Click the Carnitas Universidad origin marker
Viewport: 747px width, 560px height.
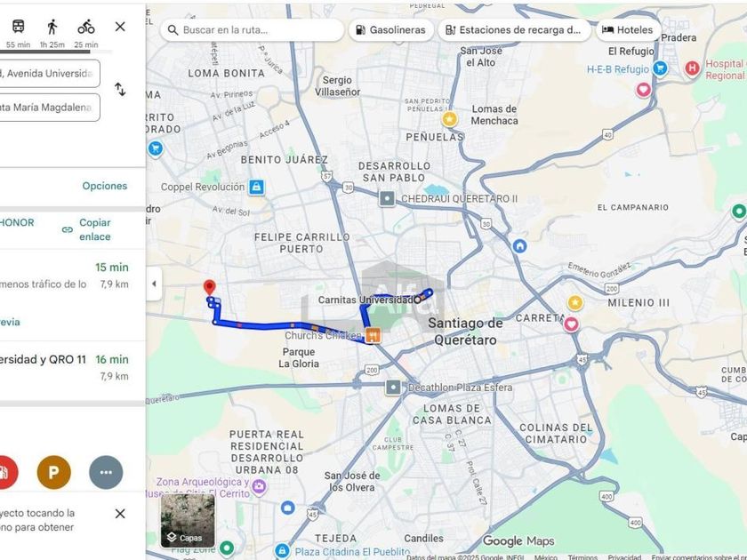(x=417, y=300)
